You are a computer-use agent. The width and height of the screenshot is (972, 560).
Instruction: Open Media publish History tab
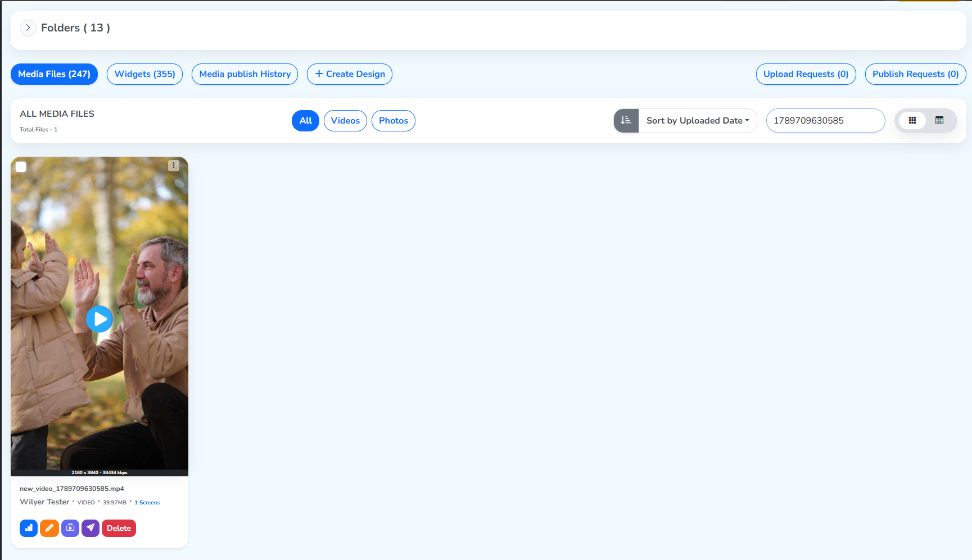click(245, 74)
